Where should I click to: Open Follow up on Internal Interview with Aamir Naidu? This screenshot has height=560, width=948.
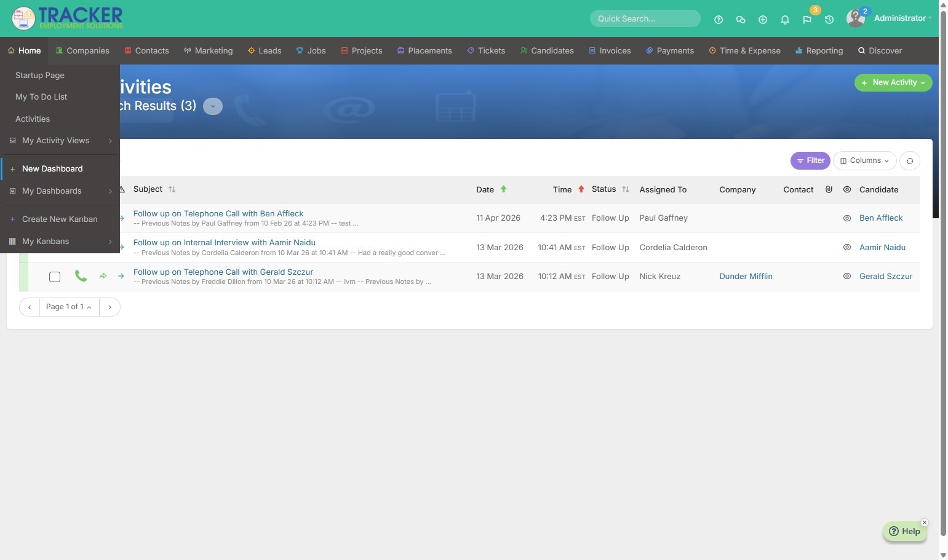[225, 243]
